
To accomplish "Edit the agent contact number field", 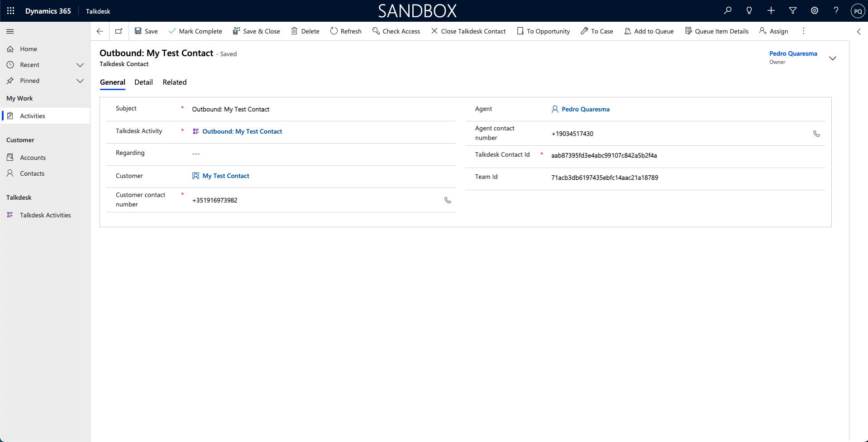I will point(679,134).
